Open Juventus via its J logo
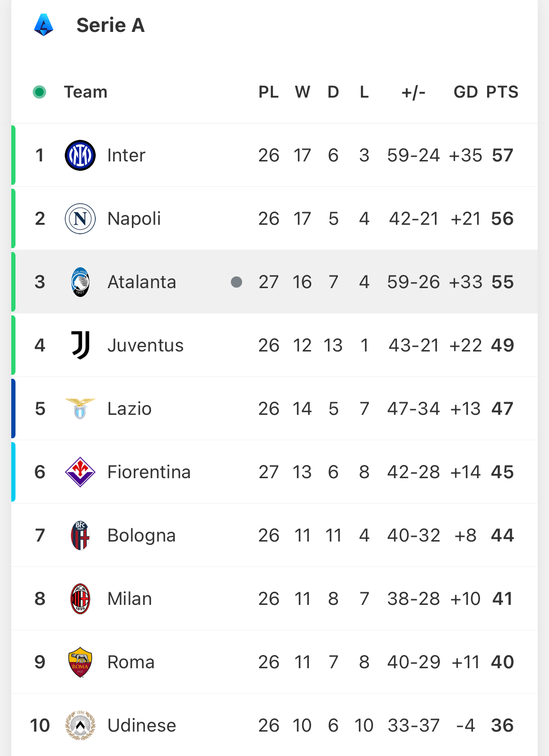This screenshot has width=549, height=756. click(x=80, y=345)
